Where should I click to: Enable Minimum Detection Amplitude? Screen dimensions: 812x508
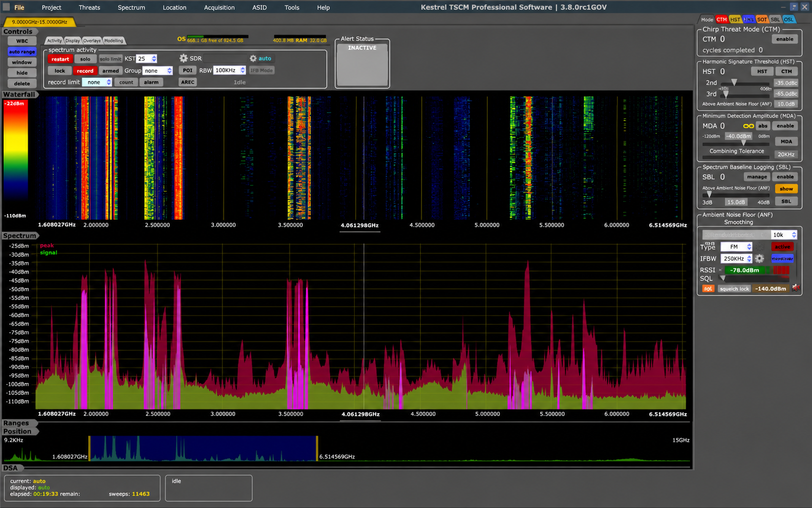[x=785, y=126]
